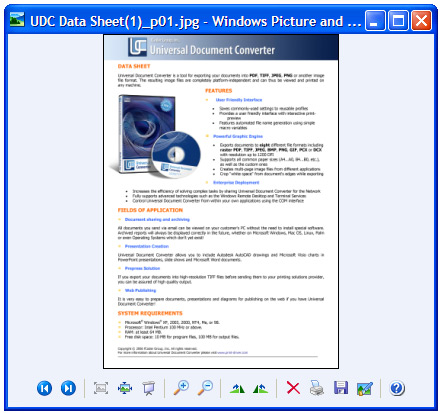Go to the previous image
This screenshot has width=441, height=413.
pyautogui.click(x=44, y=388)
